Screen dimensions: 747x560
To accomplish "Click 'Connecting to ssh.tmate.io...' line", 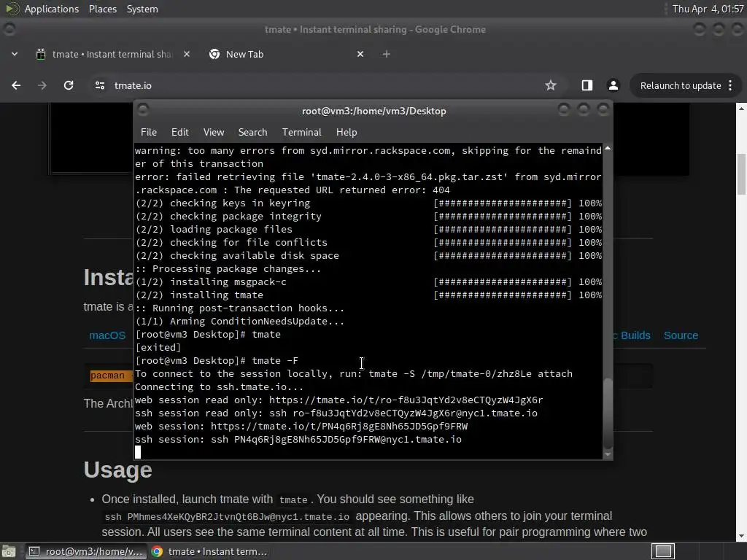I will click(x=219, y=386).
